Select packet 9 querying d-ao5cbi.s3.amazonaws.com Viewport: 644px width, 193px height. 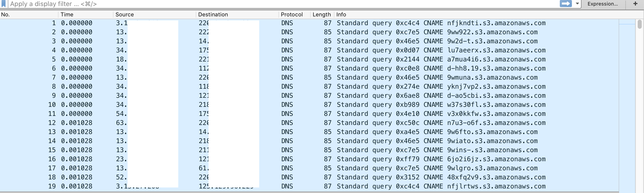pyautogui.click(x=309, y=95)
